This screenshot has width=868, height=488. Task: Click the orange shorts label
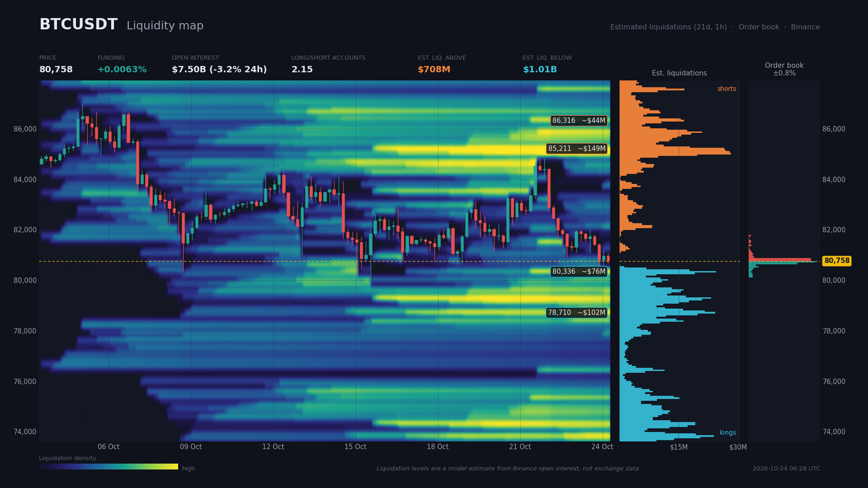pos(726,89)
